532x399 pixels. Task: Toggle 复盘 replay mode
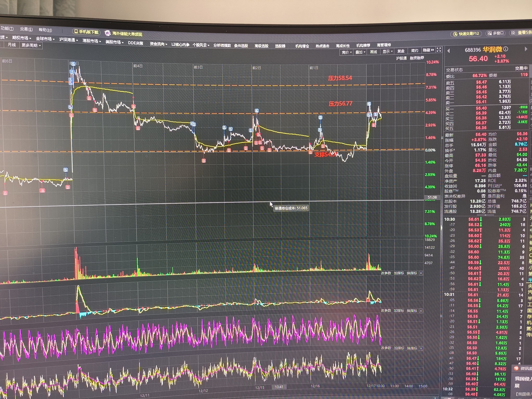pyautogui.click(x=401, y=51)
